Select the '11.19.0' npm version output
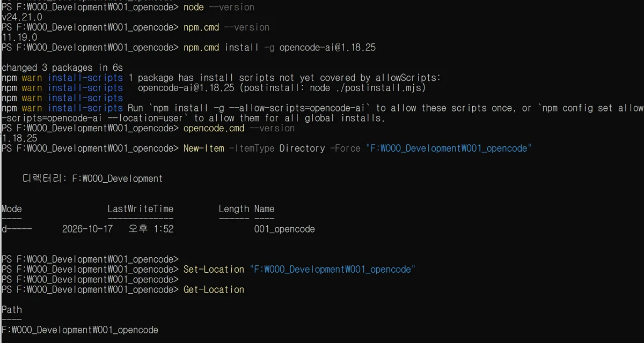The image size is (644, 343). 20,38
